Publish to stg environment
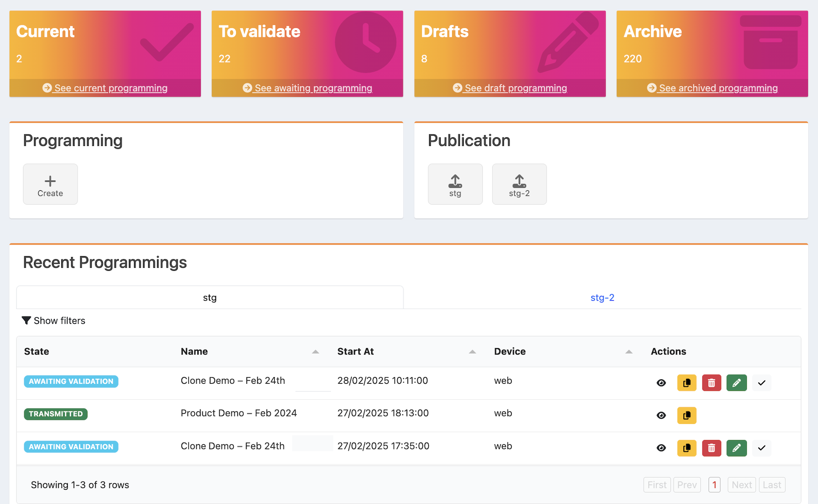This screenshot has width=818, height=504. tap(455, 184)
